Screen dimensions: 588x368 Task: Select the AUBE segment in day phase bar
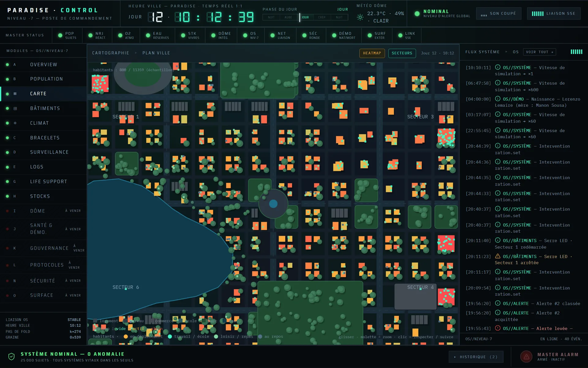tap(288, 17)
